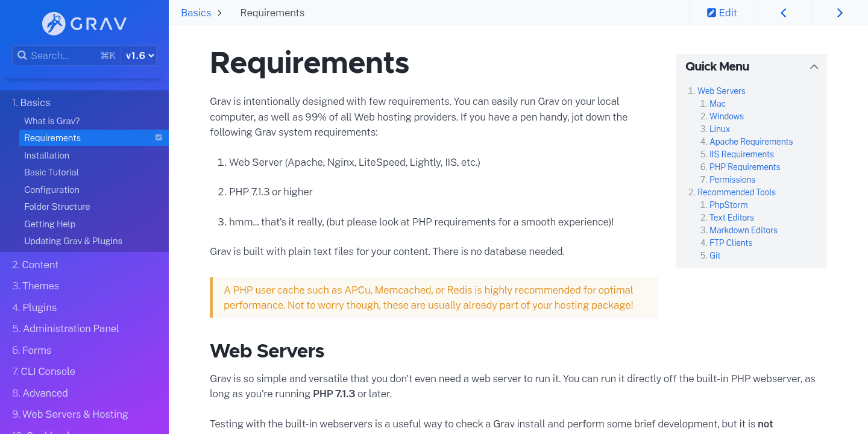Click the left arrow for previous page
The image size is (868, 434).
click(783, 12)
